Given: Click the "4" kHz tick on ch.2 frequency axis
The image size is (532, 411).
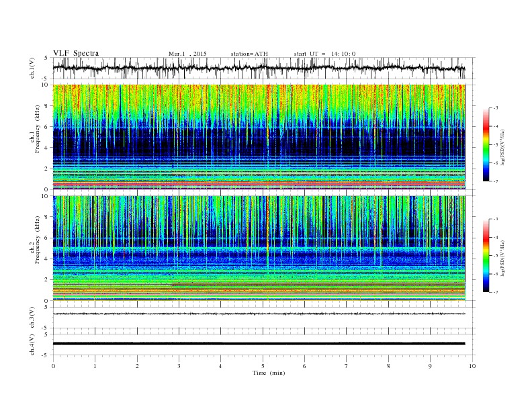Looking at the screenshot, I should [46, 259].
